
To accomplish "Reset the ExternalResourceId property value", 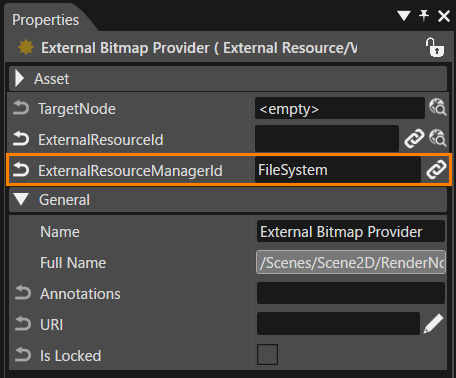I will (21, 139).
